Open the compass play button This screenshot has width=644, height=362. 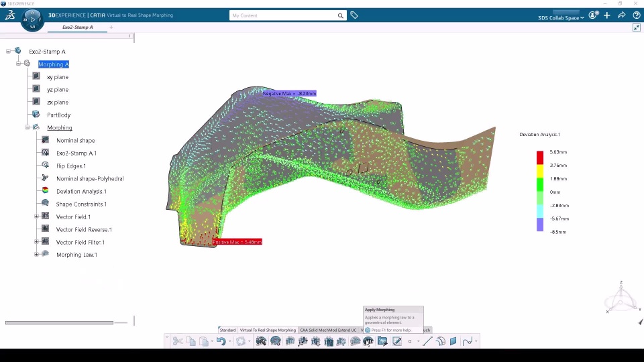tap(32, 19)
